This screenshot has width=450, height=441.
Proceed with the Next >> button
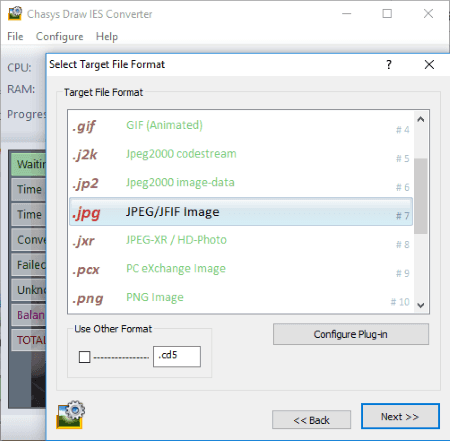coord(400,416)
